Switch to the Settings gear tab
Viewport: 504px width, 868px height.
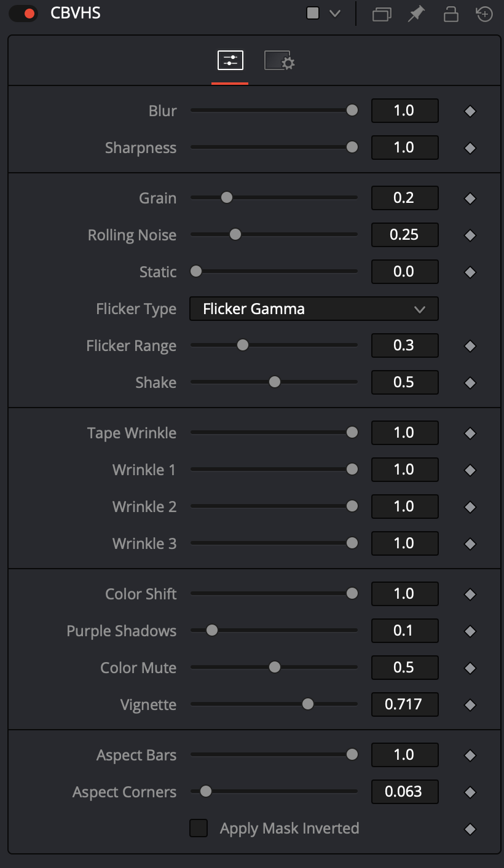[280, 60]
